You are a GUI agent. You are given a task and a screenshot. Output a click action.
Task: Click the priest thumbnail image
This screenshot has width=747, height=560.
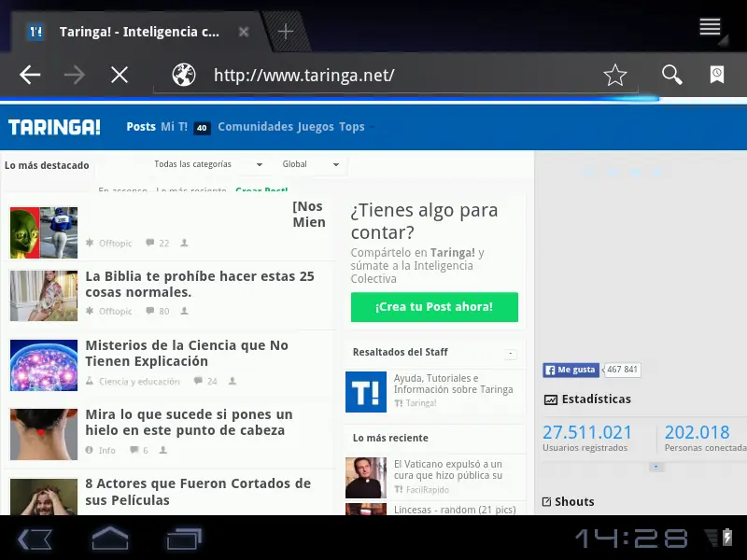pos(366,478)
